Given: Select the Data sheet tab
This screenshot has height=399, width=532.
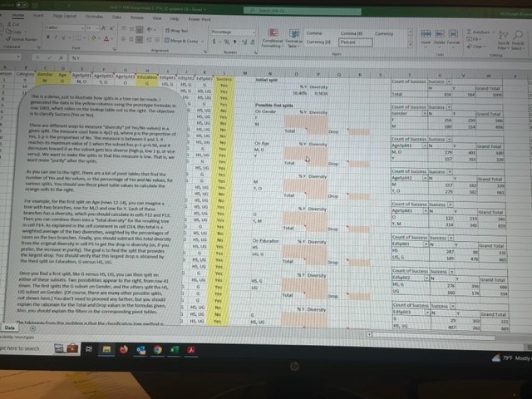Looking at the screenshot, I should click(9, 328).
